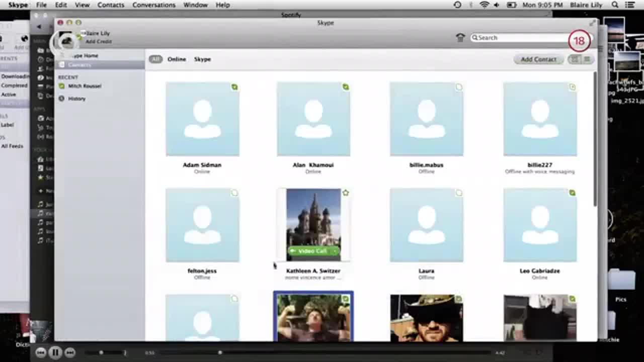Click Leo Gabriadze's green status icon
Screen dimensions: 644x362
pyautogui.click(x=572, y=193)
